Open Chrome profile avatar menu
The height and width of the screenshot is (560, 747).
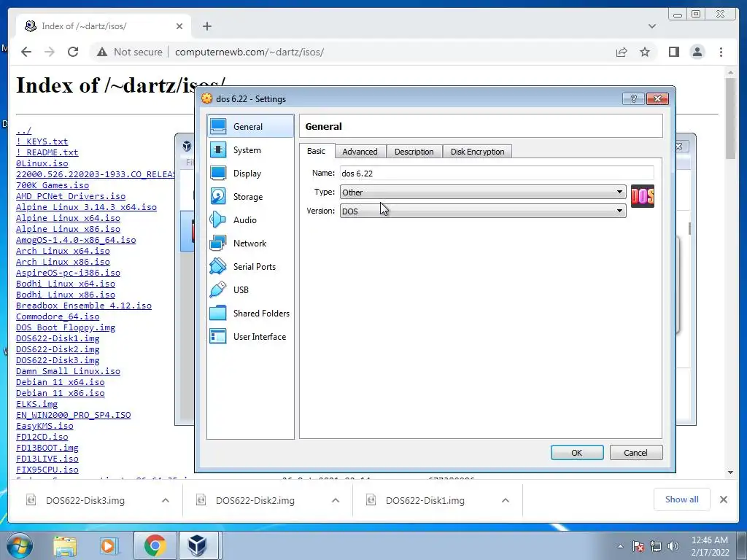697,52
